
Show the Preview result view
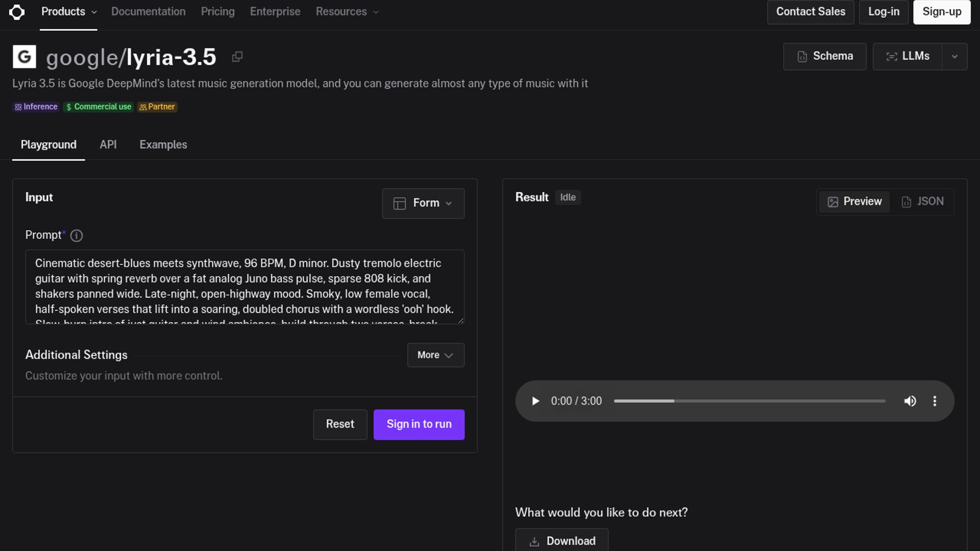click(854, 202)
